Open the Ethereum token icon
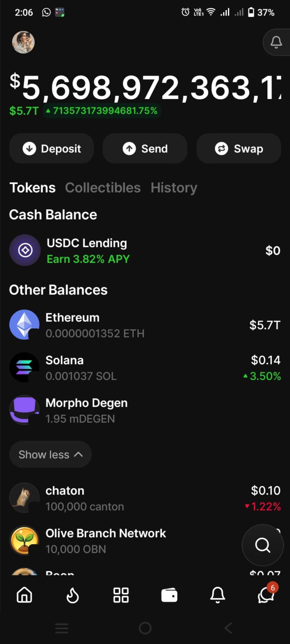The width and height of the screenshot is (290, 644). [x=24, y=325]
